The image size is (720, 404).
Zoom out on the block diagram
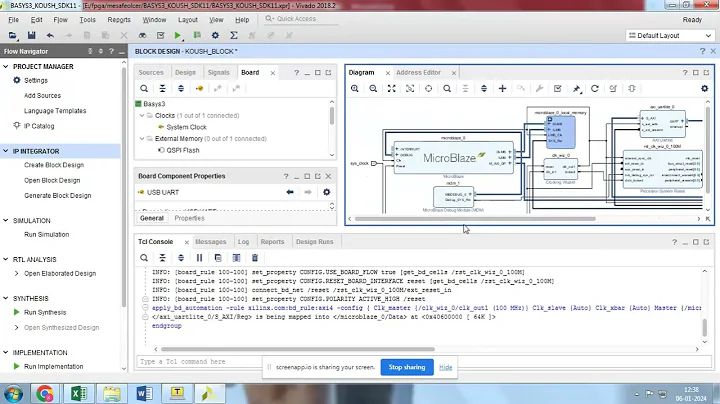coord(373,89)
